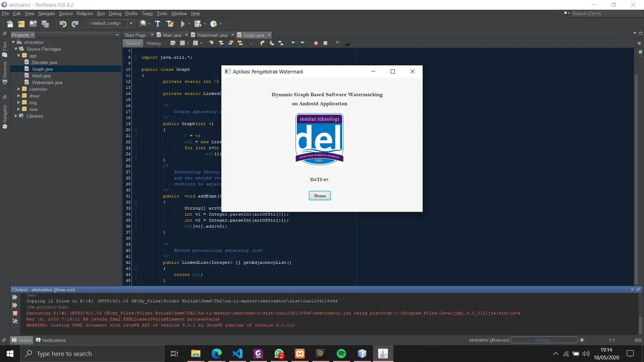Image resolution: width=644 pixels, height=362 pixels.
Task: Click Clean and Build Project icon
Action: (x=170, y=24)
